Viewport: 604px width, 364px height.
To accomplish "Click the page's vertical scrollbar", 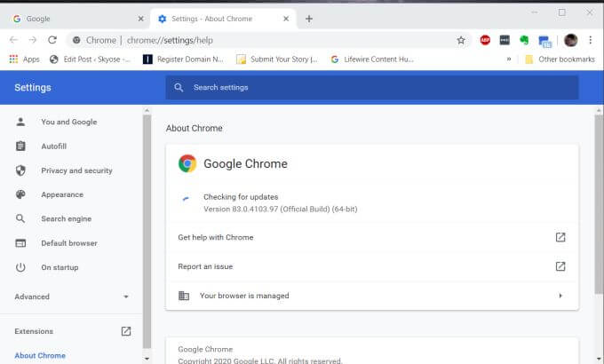I will point(599,178).
